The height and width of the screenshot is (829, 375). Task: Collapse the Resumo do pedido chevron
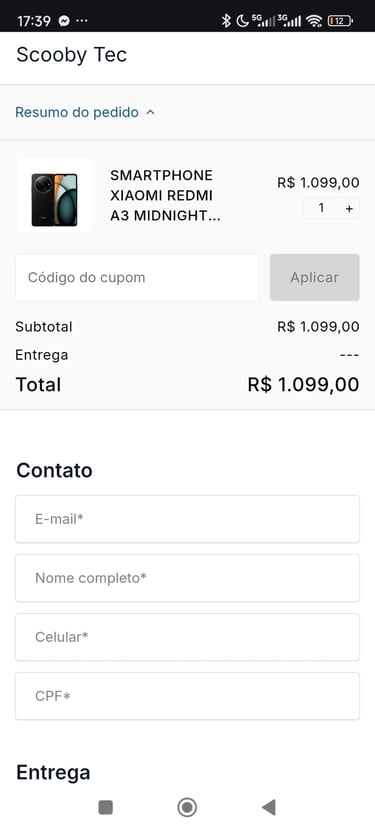[150, 113]
